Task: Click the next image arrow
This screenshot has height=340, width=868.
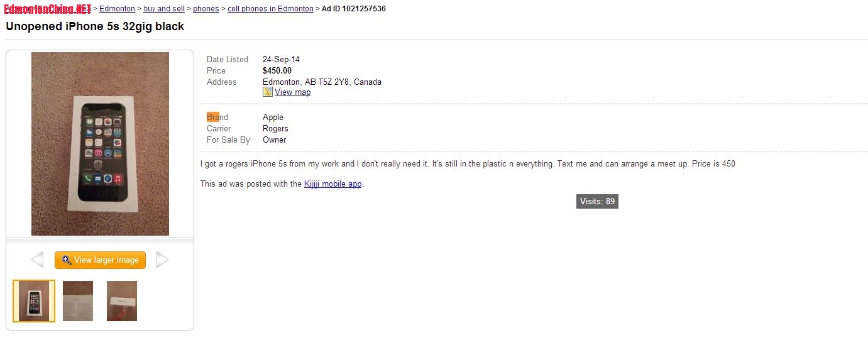Action: (162, 260)
